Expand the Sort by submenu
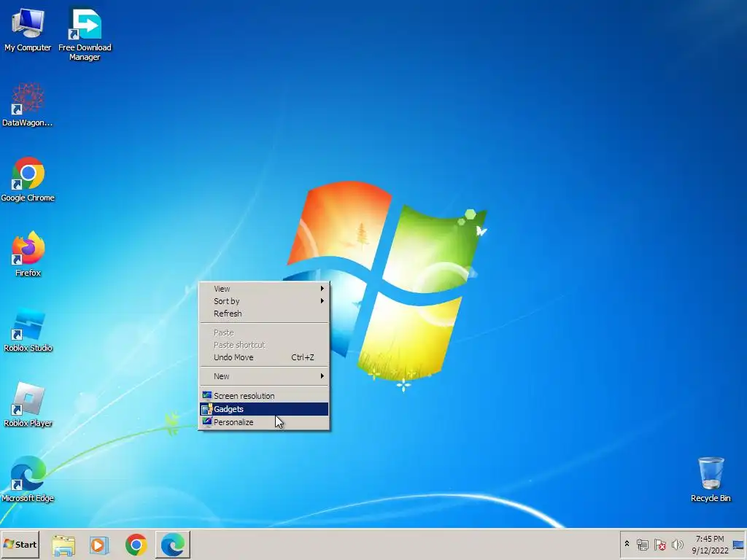 (264, 301)
